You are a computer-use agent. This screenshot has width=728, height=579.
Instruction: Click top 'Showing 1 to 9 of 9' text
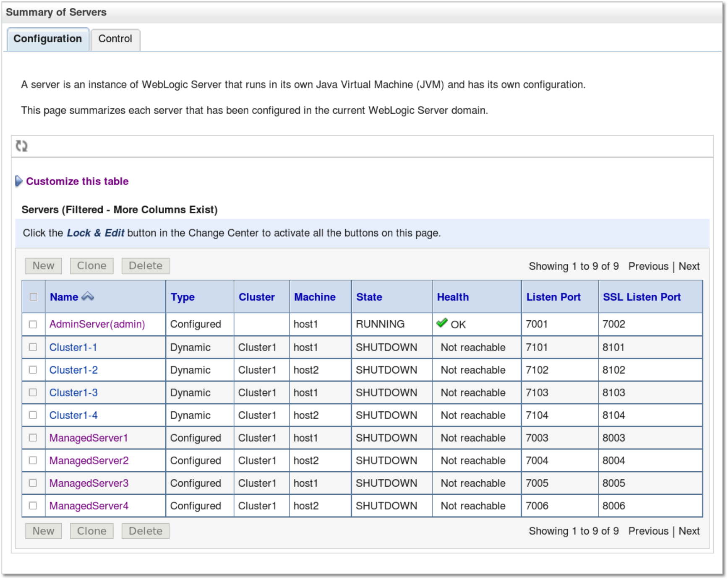(574, 266)
